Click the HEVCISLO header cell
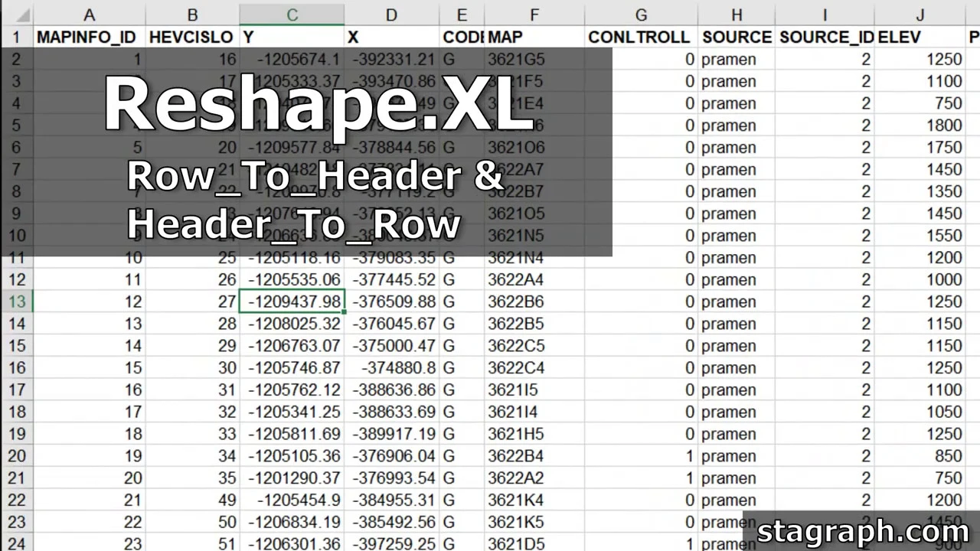Image resolution: width=980 pixels, height=551 pixels. click(192, 37)
